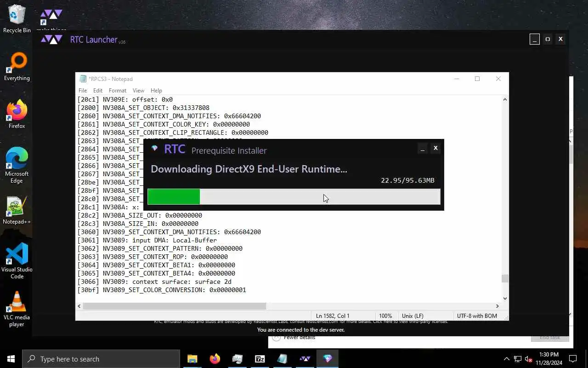The width and height of the screenshot is (588, 368).
Task: Click Notepad's horizontal scrollbar thumb
Action: [x=175, y=306]
